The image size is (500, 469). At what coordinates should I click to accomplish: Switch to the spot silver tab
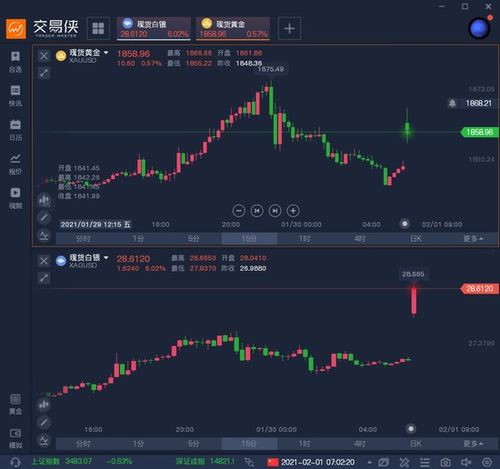click(x=154, y=28)
